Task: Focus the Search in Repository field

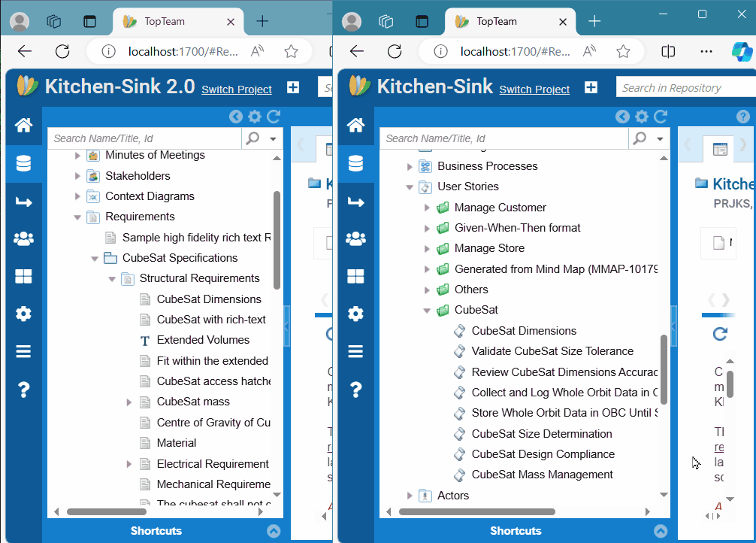Action: tap(685, 88)
